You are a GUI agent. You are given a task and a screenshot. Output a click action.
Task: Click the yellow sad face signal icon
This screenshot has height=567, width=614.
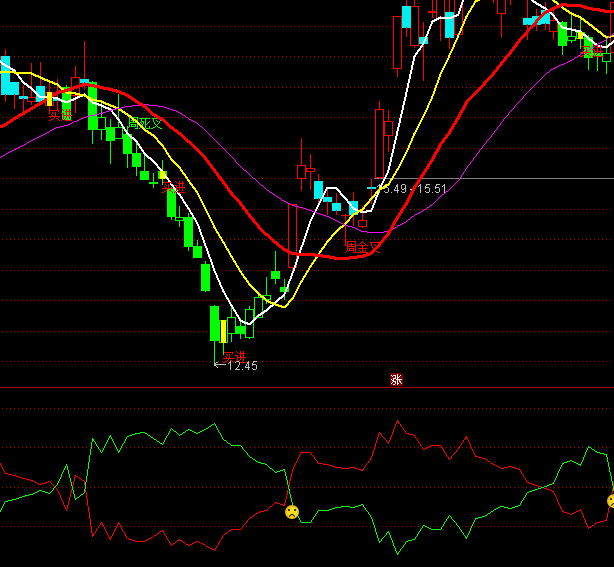point(291,511)
